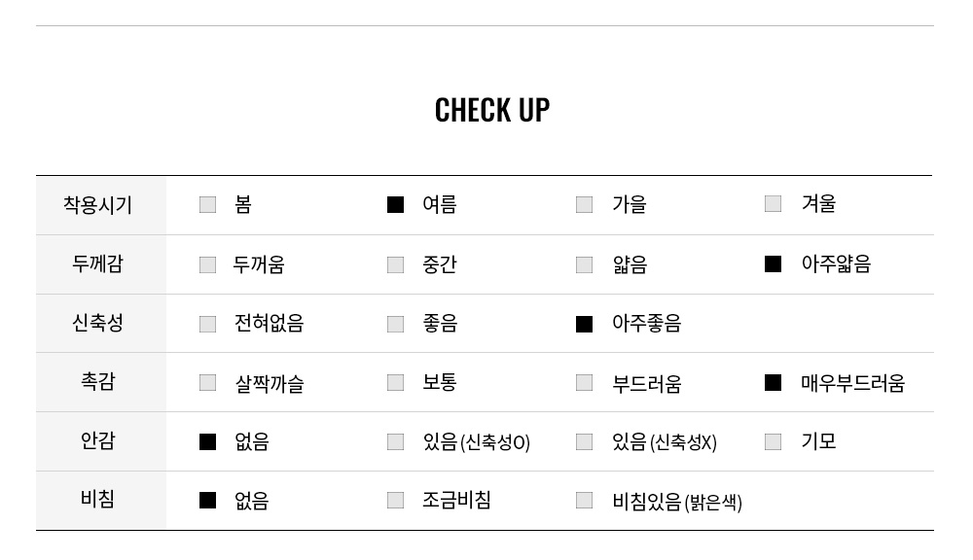Tick the 가을 season checkbox
Viewport: 973px width, 560px height.
(x=584, y=204)
